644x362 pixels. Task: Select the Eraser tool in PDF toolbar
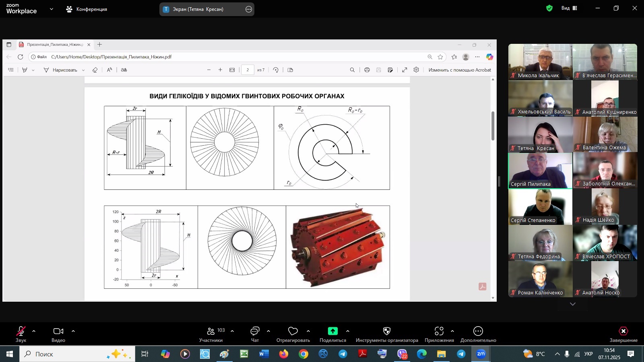click(95, 70)
